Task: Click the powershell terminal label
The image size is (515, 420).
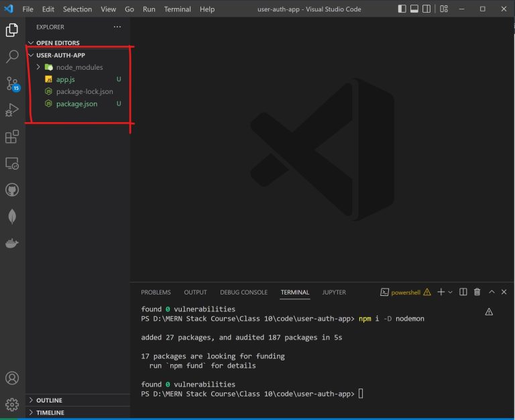Action: pos(406,293)
